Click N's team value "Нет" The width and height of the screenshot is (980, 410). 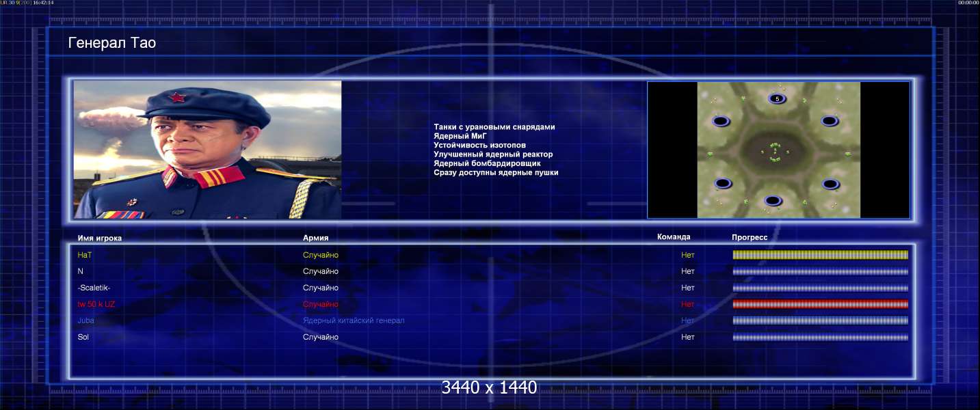click(688, 271)
